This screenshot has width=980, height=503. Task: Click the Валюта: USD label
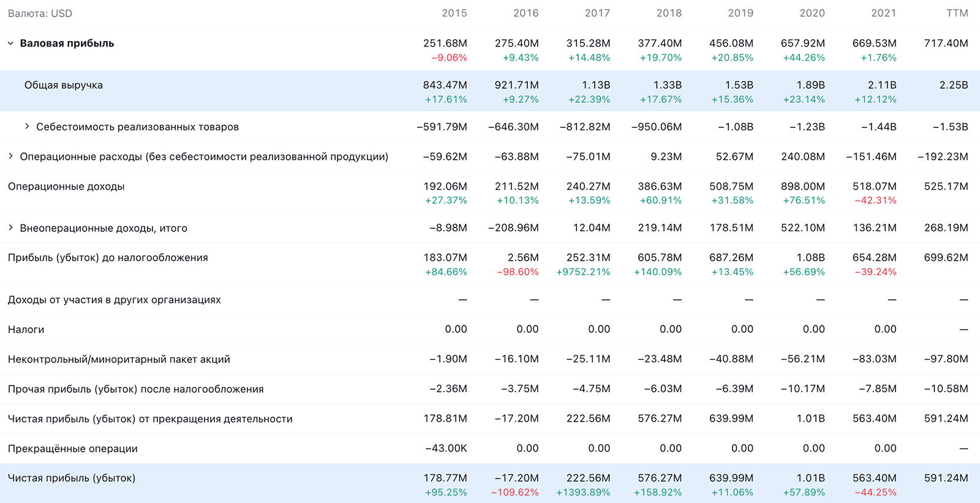point(40,13)
